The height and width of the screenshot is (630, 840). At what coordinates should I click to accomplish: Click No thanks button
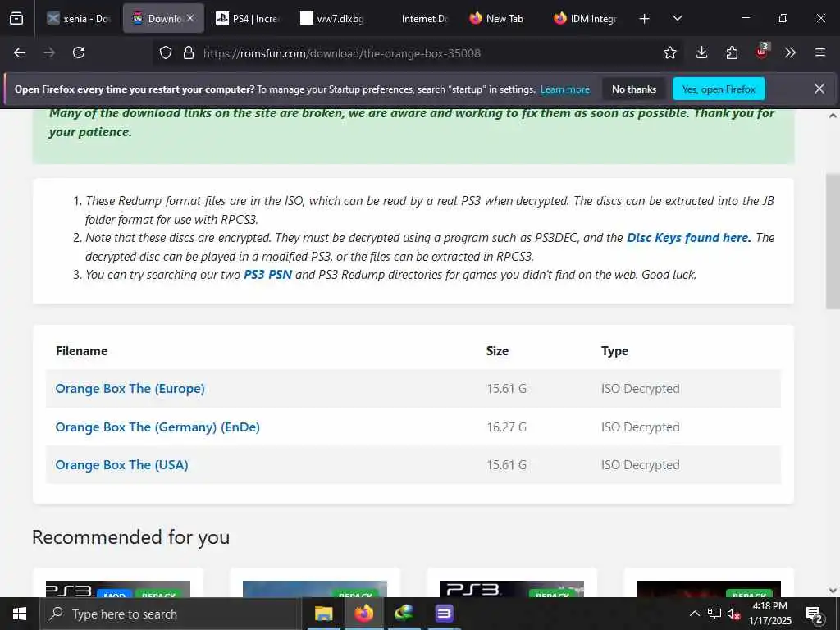[x=634, y=89]
